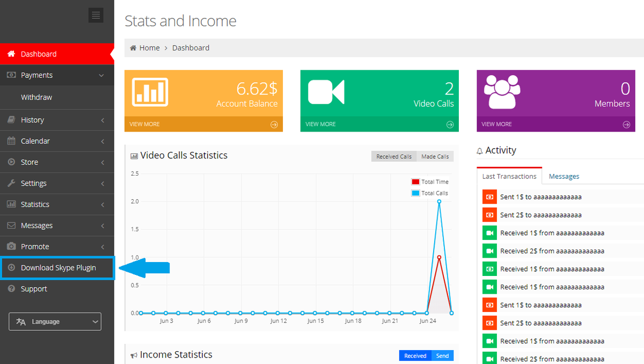Toggle the Total Time legend series
This screenshot has height=364, width=644.
pos(430,182)
